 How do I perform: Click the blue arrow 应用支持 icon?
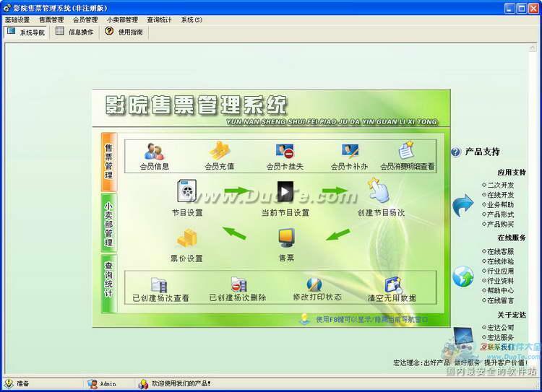pos(463,206)
